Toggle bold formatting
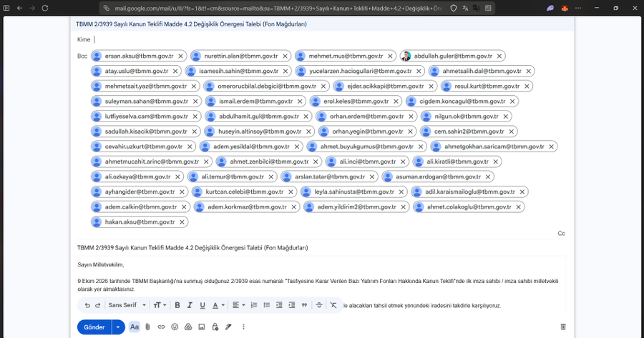Screen dimensions: 644x338 pyautogui.click(x=177, y=305)
